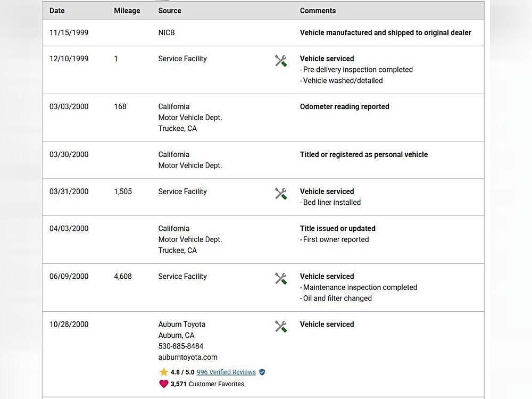The height and width of the screenshot is (399, 532).
Task: Click the Source column header
Action: [170, 11]
